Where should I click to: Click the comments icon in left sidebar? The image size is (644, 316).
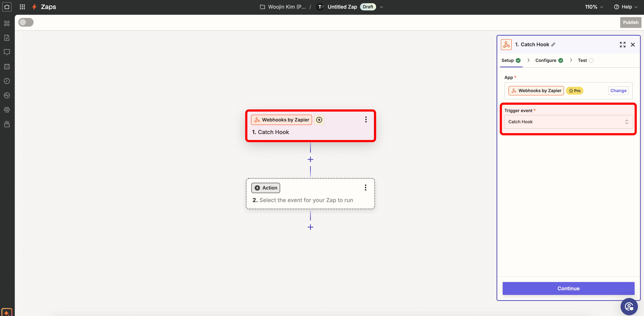pos(7,52)
